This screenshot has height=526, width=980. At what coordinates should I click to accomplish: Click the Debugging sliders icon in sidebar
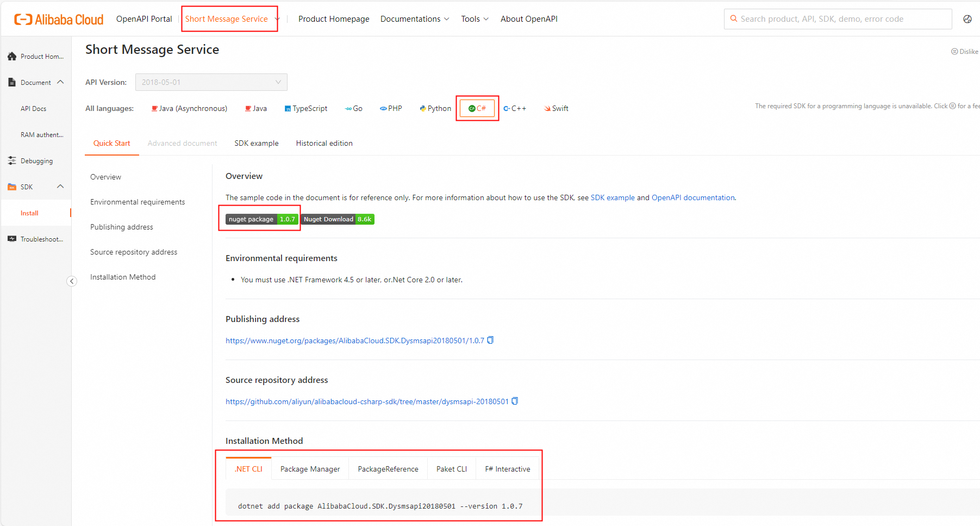point(12,160)
